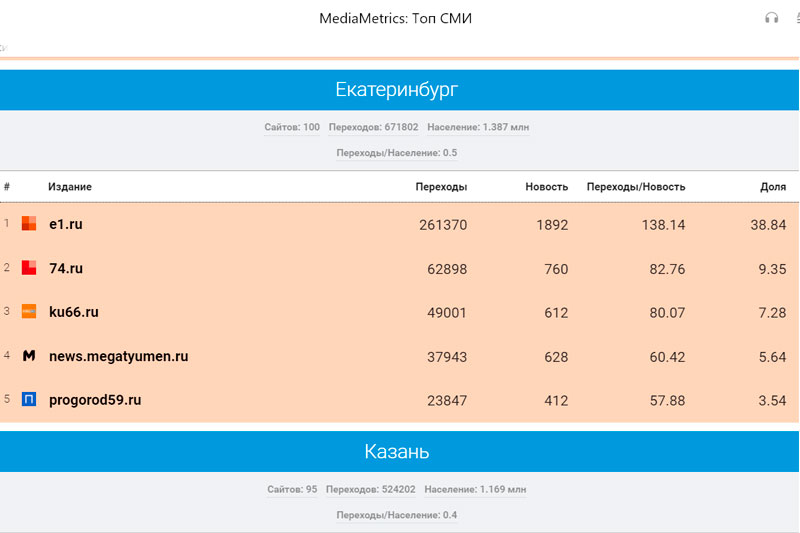This screenshot has height=533, width=800.
Task: Click the red 74.ru favicon
Action: 29,268
